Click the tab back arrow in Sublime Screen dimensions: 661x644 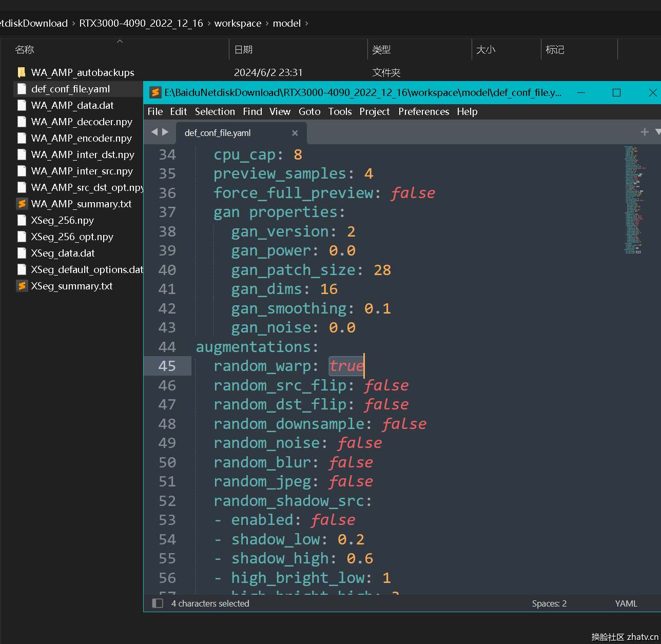click(x=154, y=132)
